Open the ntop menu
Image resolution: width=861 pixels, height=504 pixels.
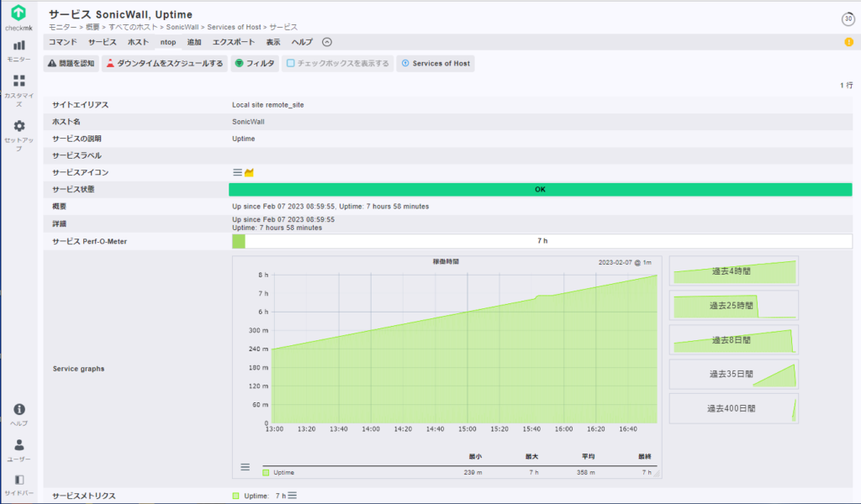[x=168, y=42]
